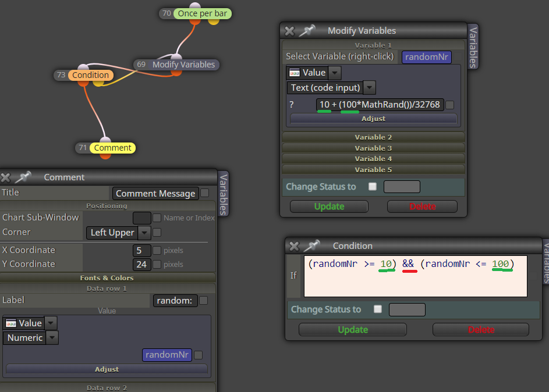Toggle Name or Index checkbox

pyautogui.click(x=157, y=218)
